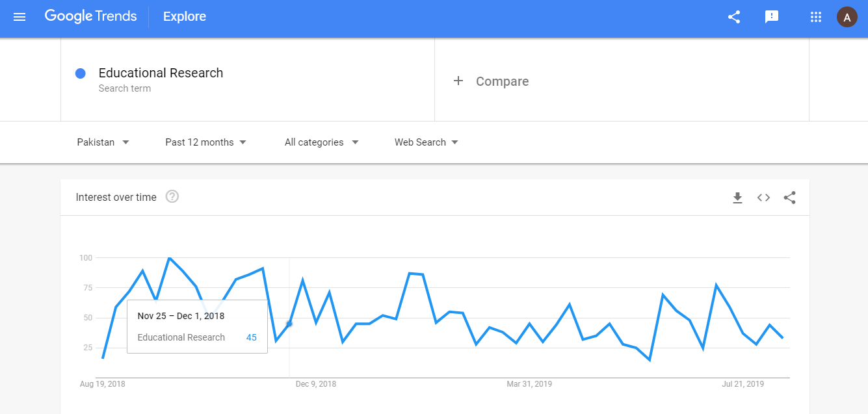
Task: Show help for Interest over time
Action: coord(172,197)
